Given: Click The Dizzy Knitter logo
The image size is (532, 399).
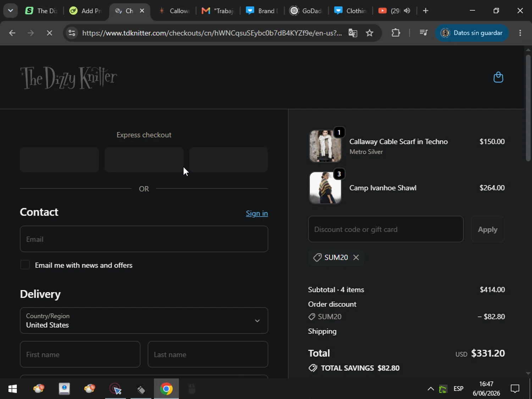Looking at the screenshot, I should [x=69, y=78].
